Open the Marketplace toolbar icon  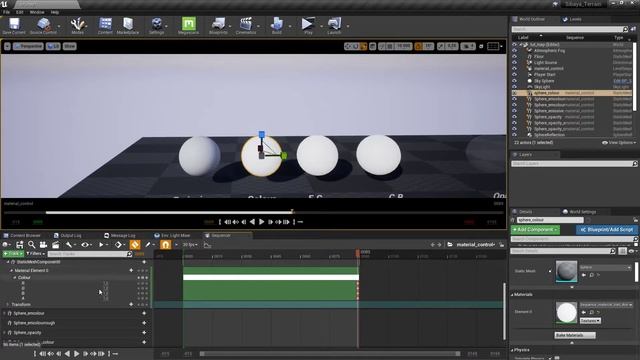pyautogui.click(x=128, y=26)
